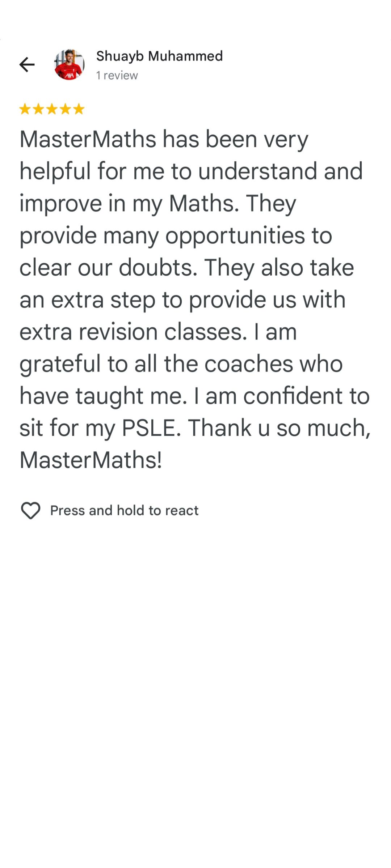The height and width of the screenshot is (868, 391).
Task: Click the word "opportunities" in review
Action: 235,236
